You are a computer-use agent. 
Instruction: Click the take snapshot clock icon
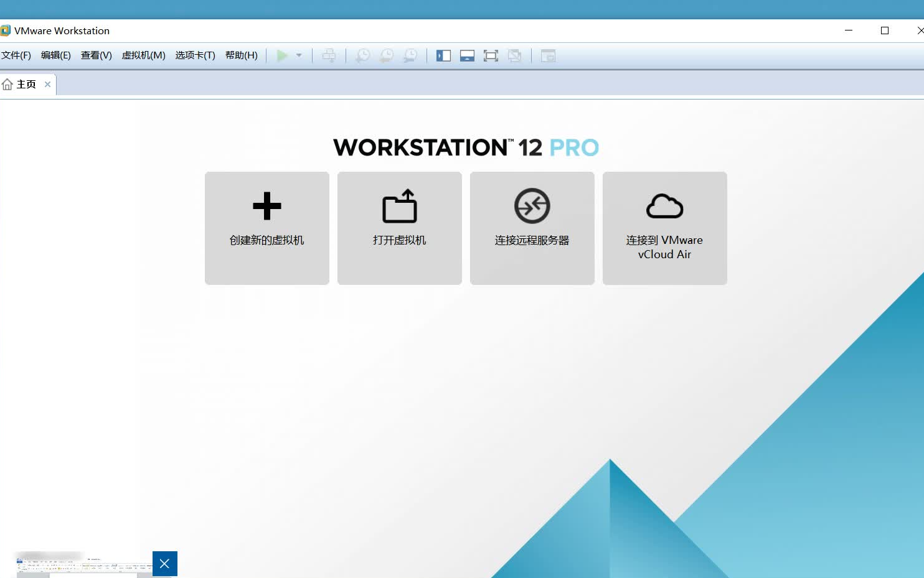[362, 56]
